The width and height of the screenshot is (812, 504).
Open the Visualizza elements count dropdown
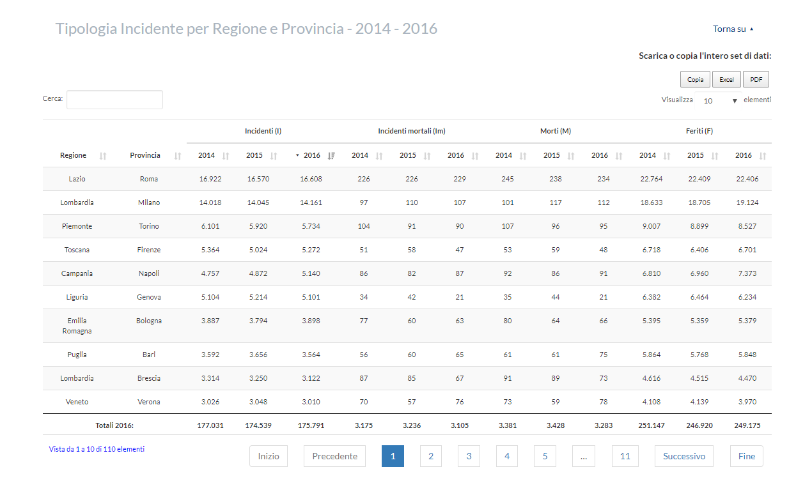tap(719, 100)
